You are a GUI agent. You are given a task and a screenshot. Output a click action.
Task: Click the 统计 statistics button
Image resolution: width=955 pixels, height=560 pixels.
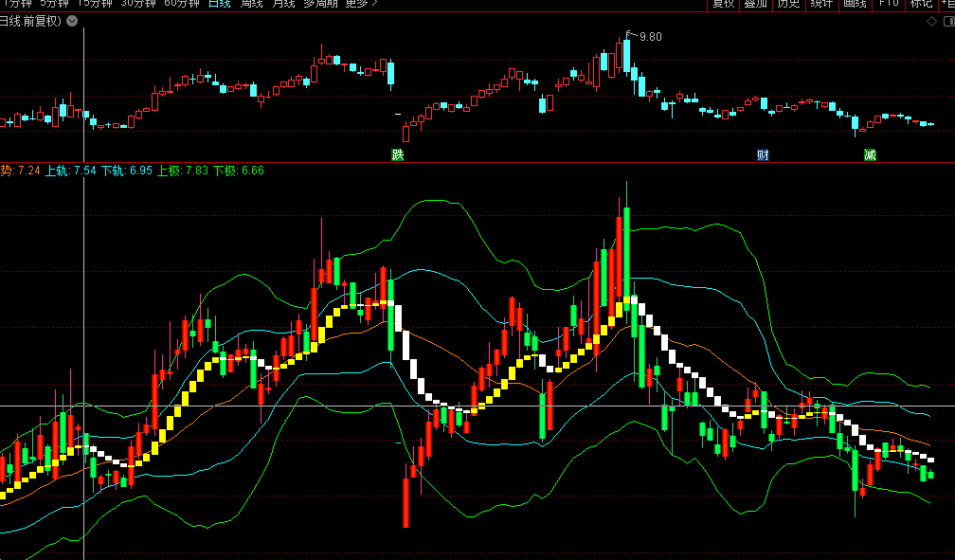tap(820, 3)
